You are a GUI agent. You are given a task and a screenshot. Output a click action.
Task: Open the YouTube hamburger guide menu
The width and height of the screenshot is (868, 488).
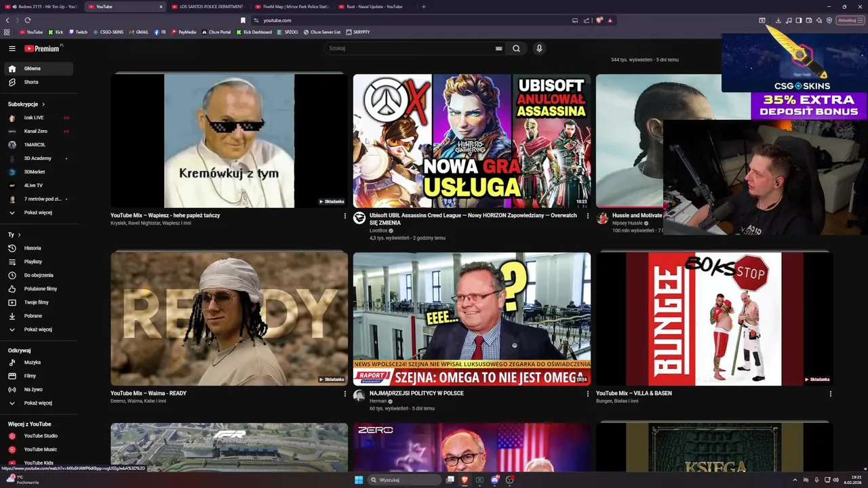(x=12, y=48)
